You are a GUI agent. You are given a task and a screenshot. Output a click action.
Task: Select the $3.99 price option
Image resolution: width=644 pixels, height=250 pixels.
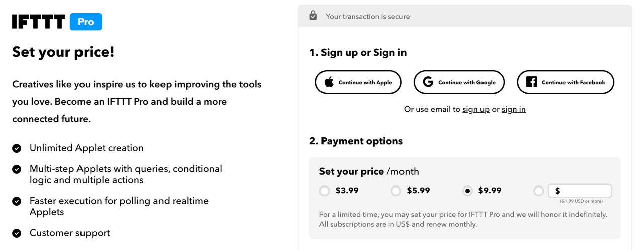325,191
